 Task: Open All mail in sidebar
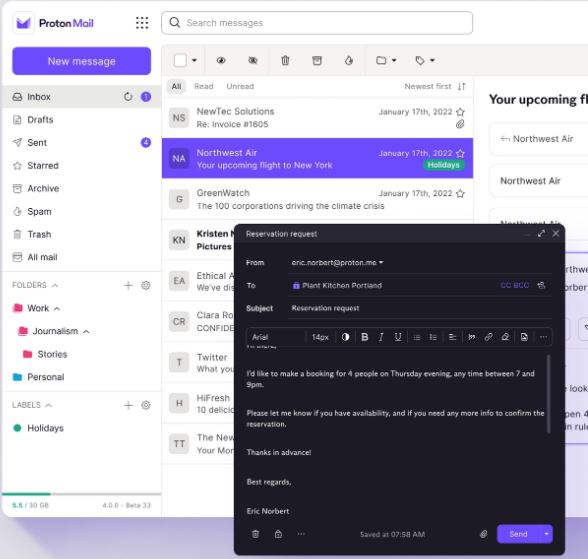tap(81, 257)
